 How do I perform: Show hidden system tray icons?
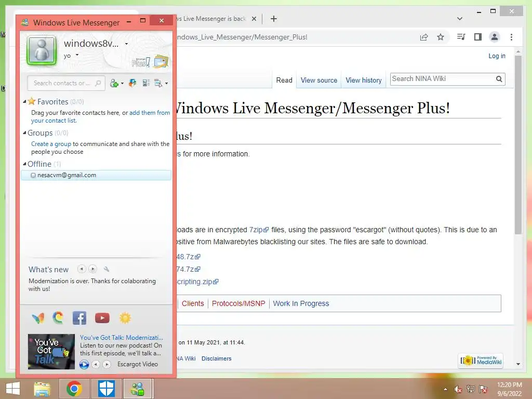pyautogui.click(x=445, y=389)
